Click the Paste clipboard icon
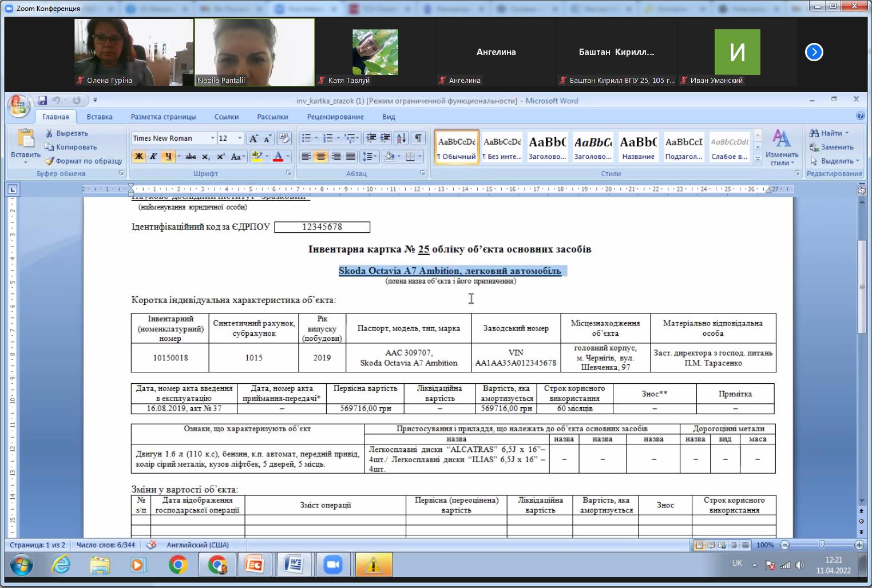The width and height of the screenshot is (872, 588). (25, 138)
